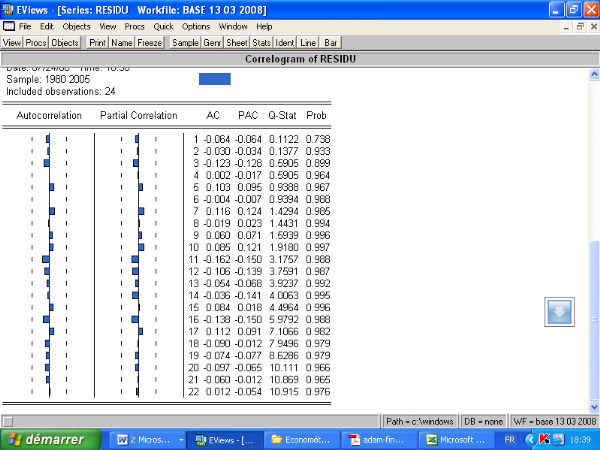Click the View button in series toolbar

[x=12, y=42]
